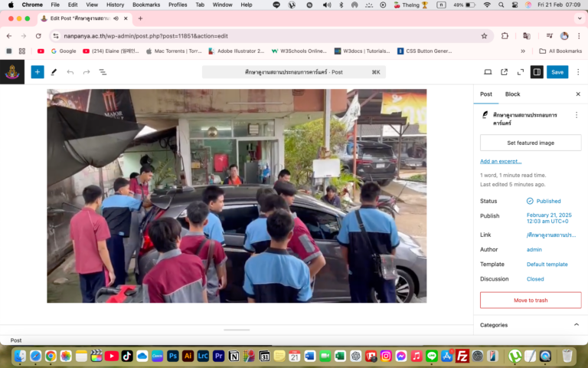
Task: Select the pen Tools icon
Action: click(54, 72)
